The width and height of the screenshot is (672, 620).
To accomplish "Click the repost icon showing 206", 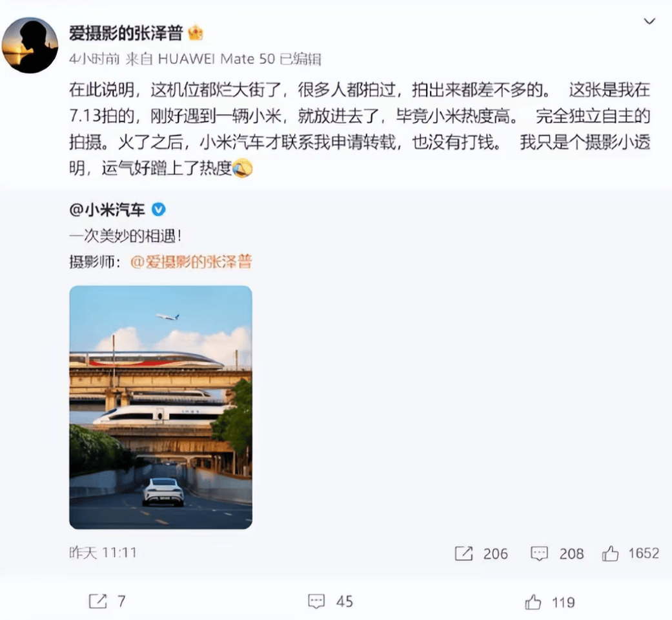I will pyautogui.click(x=463, y=553).
